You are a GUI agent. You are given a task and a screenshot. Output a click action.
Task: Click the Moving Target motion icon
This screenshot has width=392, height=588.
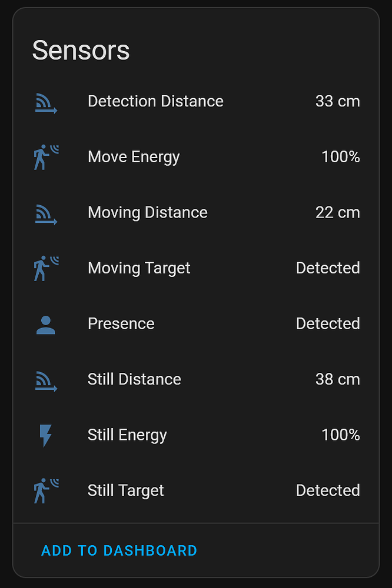point(46,269)
